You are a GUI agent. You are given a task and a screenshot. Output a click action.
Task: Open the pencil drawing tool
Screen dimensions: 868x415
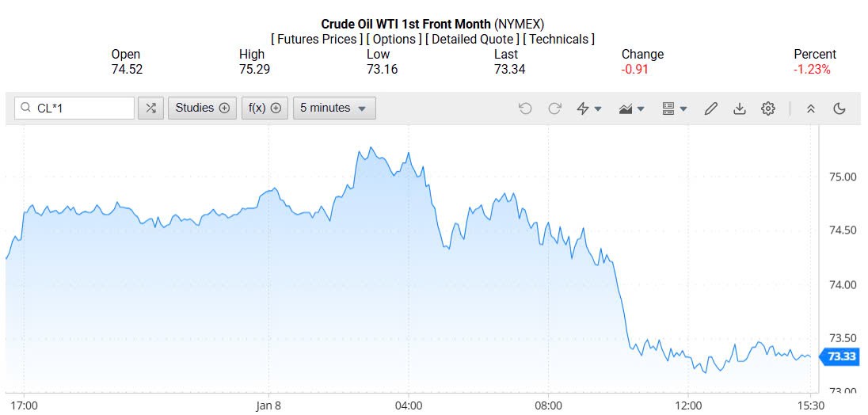pos(710,109)
